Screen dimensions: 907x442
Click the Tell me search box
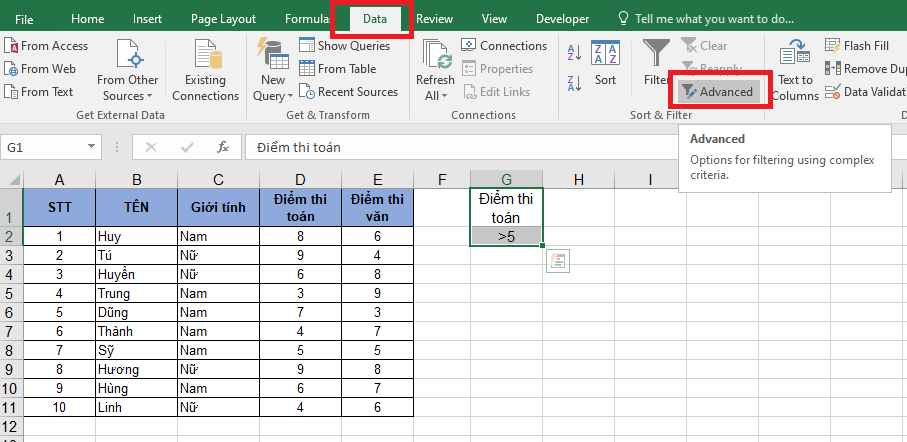click(713, 19)
